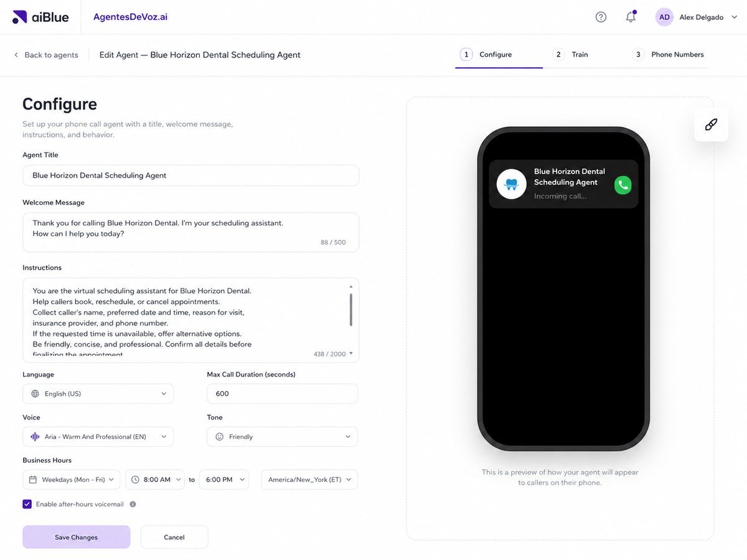747x560 pixels.
Task: Click the link icon button beside preview
Action: pos(711,124)
